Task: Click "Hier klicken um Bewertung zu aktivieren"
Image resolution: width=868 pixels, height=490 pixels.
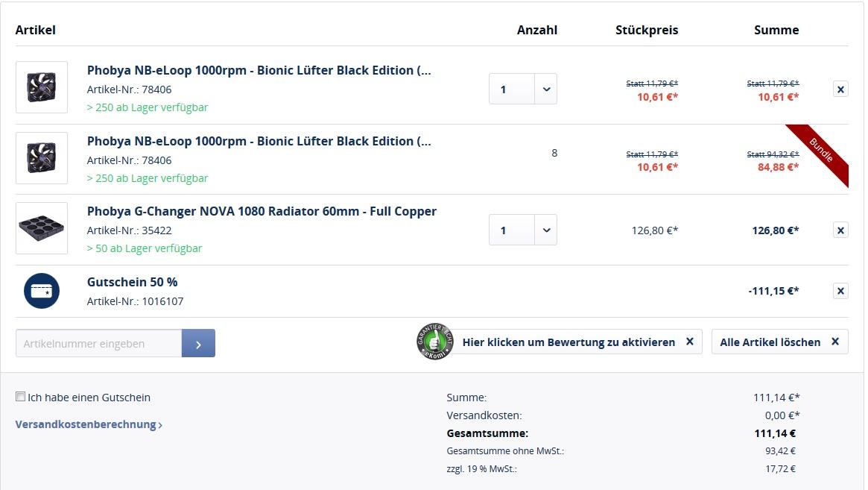Action: click(568, 342)
